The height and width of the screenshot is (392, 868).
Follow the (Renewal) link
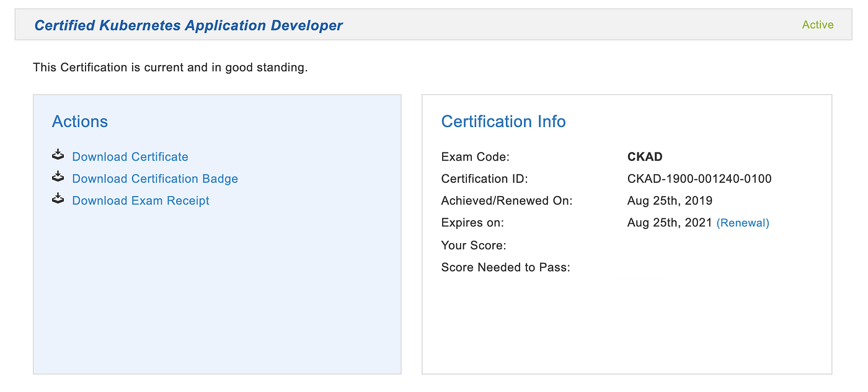click(x=743, y=223)
